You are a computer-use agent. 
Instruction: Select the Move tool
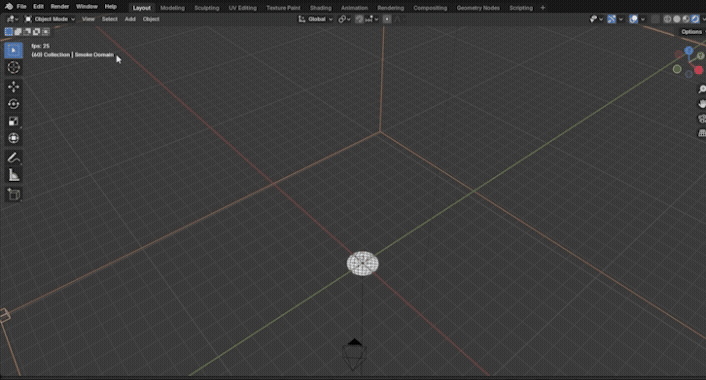tap(14, 86)
